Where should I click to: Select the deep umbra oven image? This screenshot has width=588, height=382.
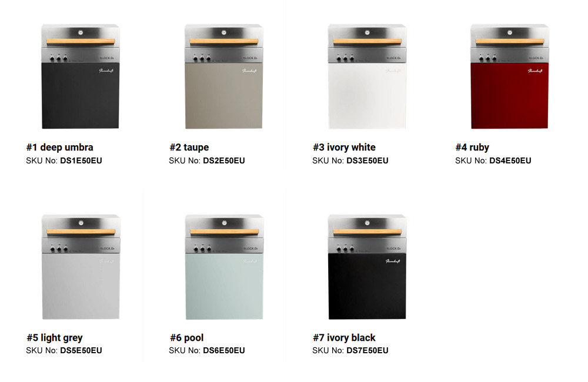80,76
